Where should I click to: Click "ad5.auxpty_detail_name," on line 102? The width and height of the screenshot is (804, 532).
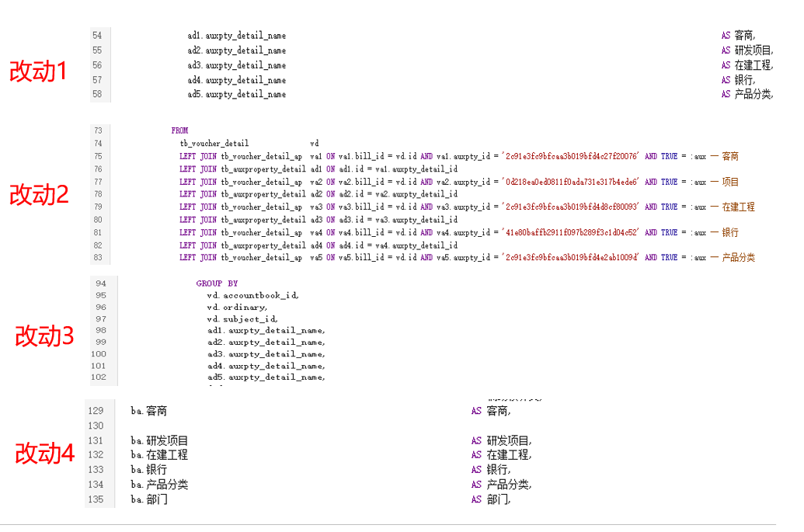click(x=266, y=377)
